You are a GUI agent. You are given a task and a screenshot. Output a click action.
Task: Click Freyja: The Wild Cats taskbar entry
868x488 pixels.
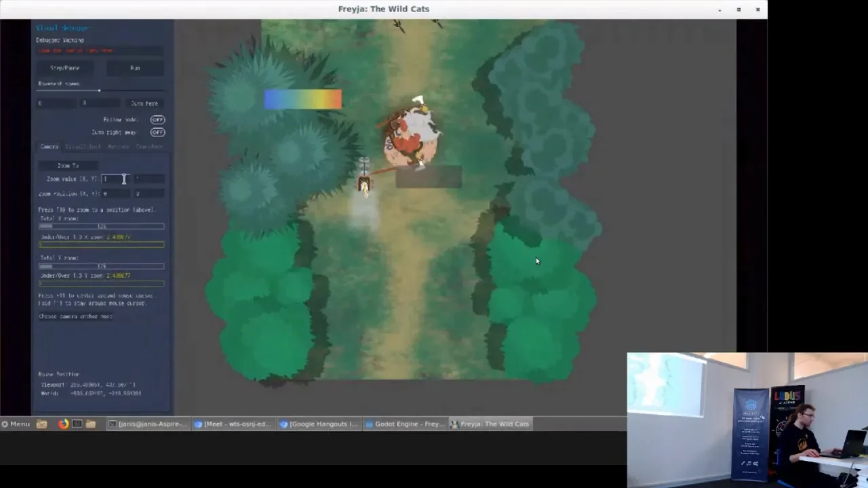490,424
